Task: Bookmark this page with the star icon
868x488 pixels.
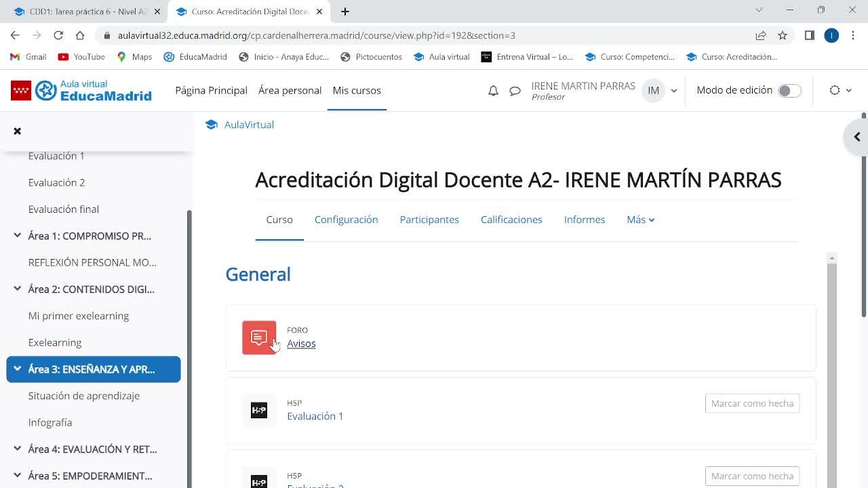Action: point(783,35)
